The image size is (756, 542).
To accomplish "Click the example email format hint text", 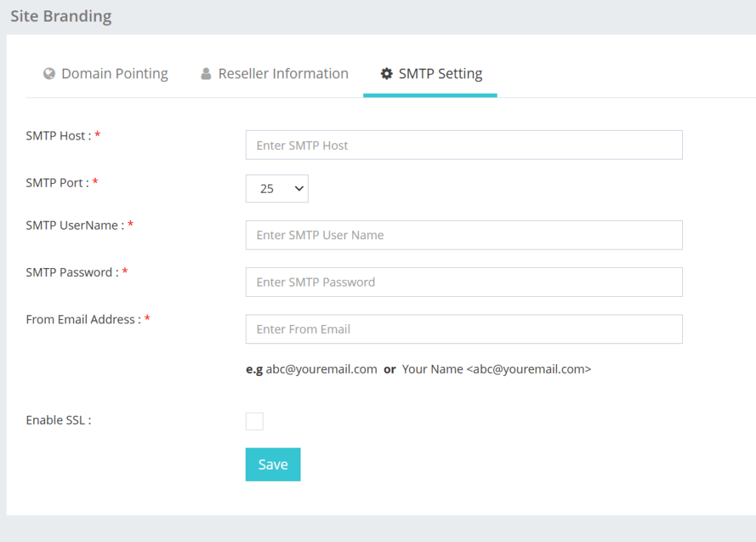I will (x=418, y=369).
